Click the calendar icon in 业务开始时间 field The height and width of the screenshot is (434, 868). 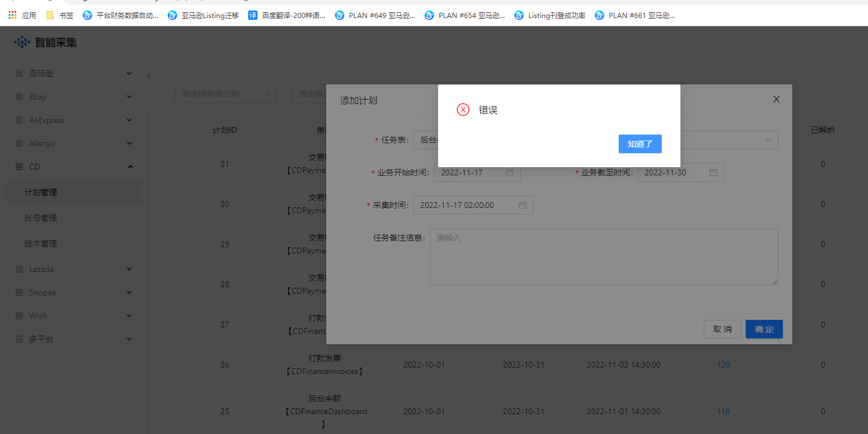(x=510, y=172)
